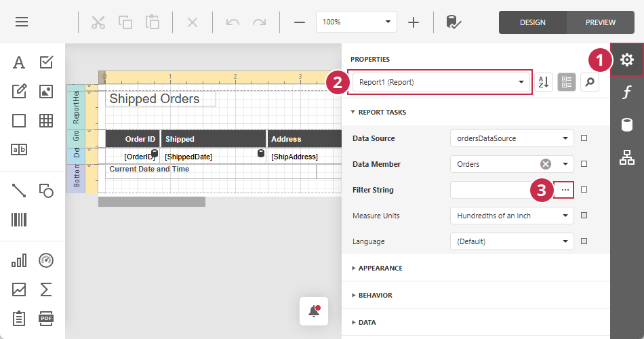Zoom out with the minus icon
Image resolution: width=644 pixels, height=339 pixels.
point(300,22)
